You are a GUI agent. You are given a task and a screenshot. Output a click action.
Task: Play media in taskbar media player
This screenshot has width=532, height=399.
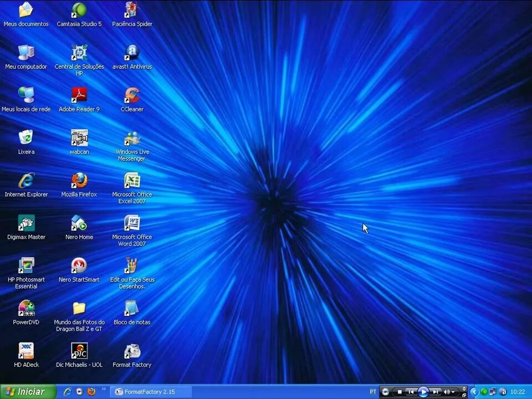(x=423, y=392)
